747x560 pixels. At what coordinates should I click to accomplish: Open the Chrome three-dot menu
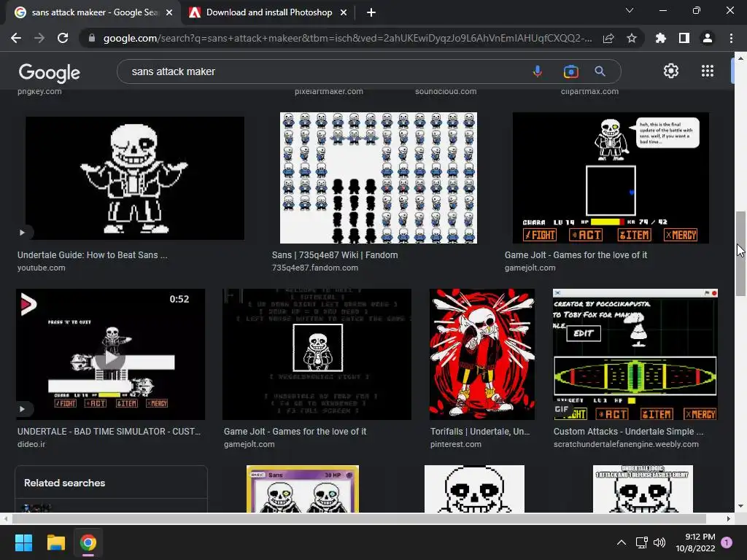(731, 38)
